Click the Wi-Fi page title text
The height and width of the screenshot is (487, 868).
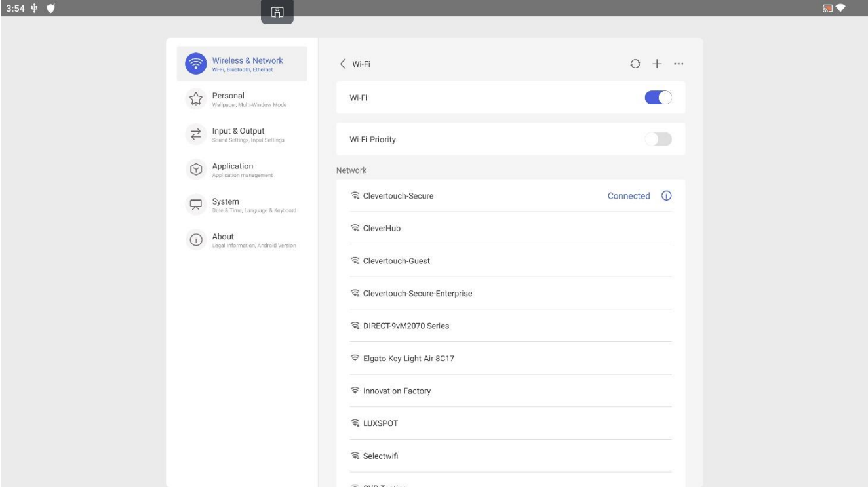(x=362, y=64)
